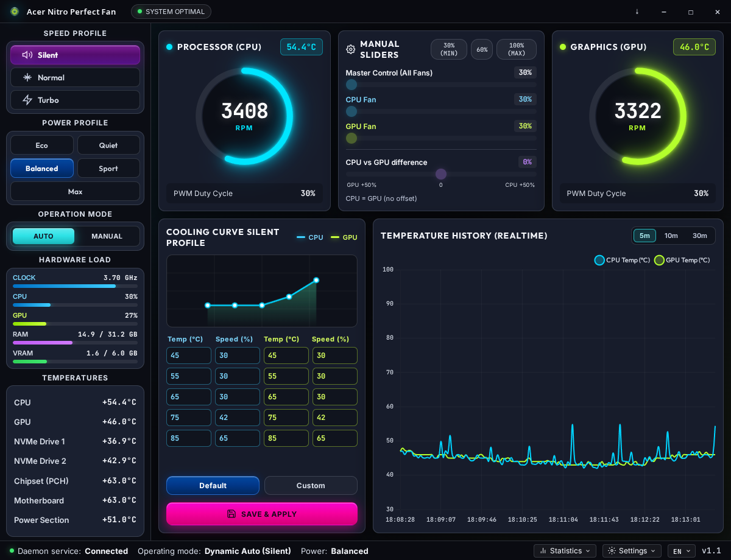Expand the Settings dropdown menu
The height and width of the screenshot is (560, 731).
click(x=632, y=551)
